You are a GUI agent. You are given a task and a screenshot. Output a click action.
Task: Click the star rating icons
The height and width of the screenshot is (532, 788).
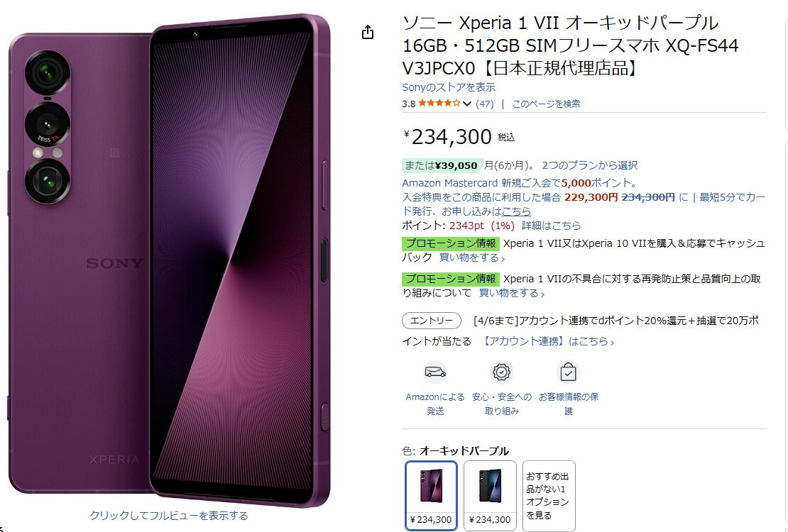(439, 104)
